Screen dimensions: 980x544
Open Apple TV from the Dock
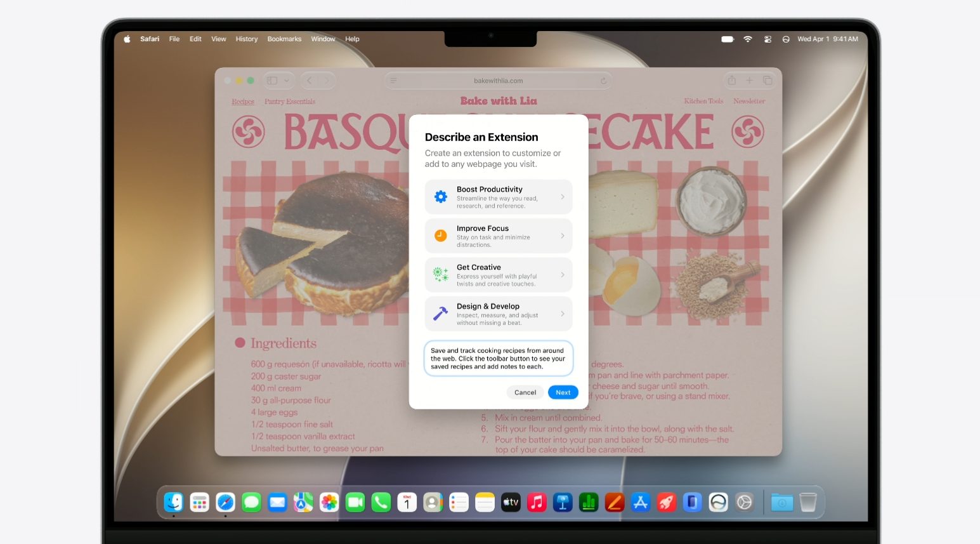pos(511,503)
